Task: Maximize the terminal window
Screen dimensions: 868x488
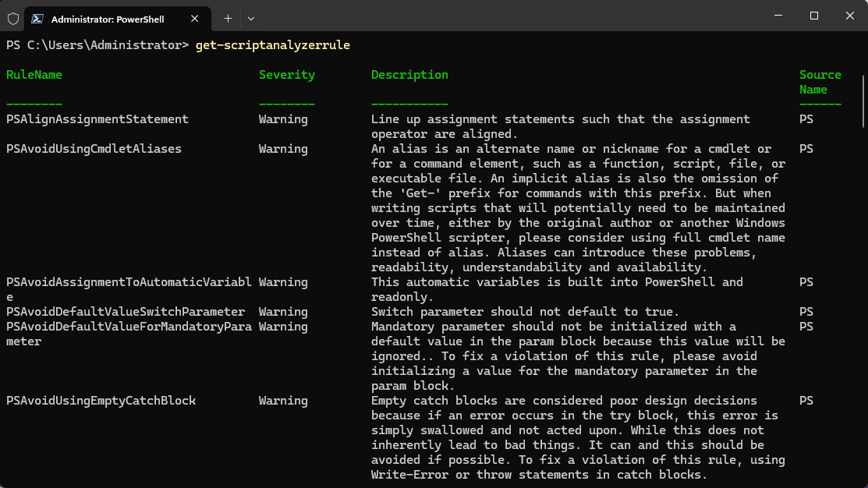Action: [x=813, y=16]
